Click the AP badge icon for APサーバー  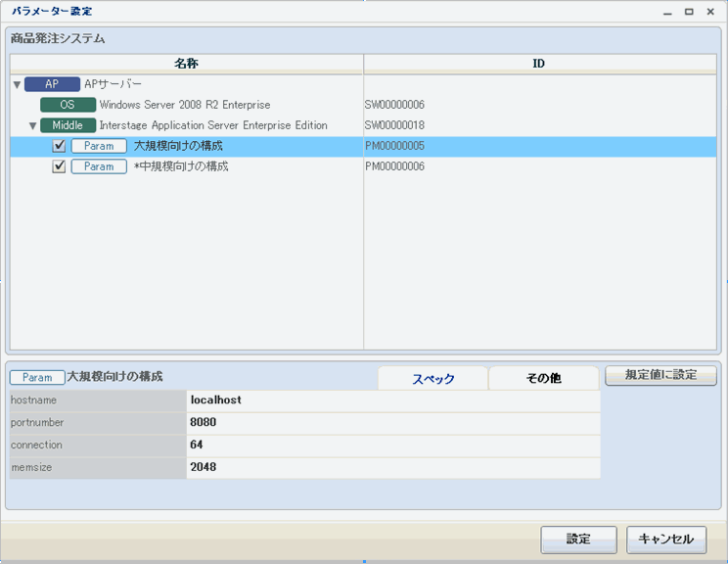click(52, 84)
